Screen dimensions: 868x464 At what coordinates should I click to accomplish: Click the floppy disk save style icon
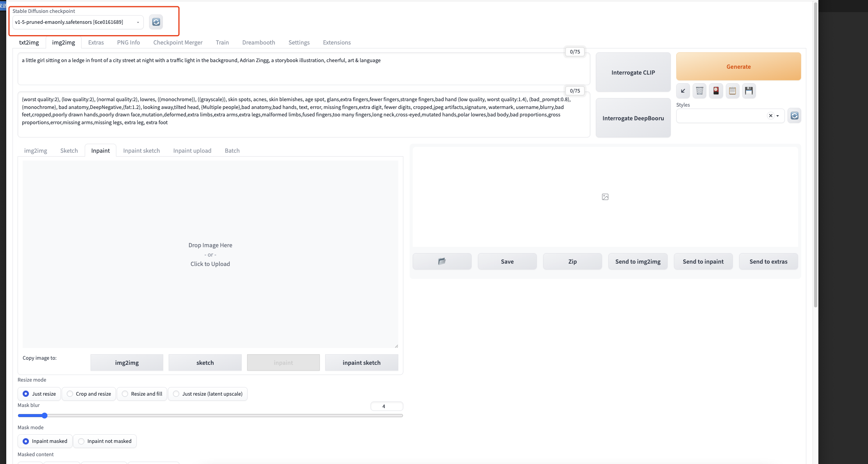[x=749, y=91]
